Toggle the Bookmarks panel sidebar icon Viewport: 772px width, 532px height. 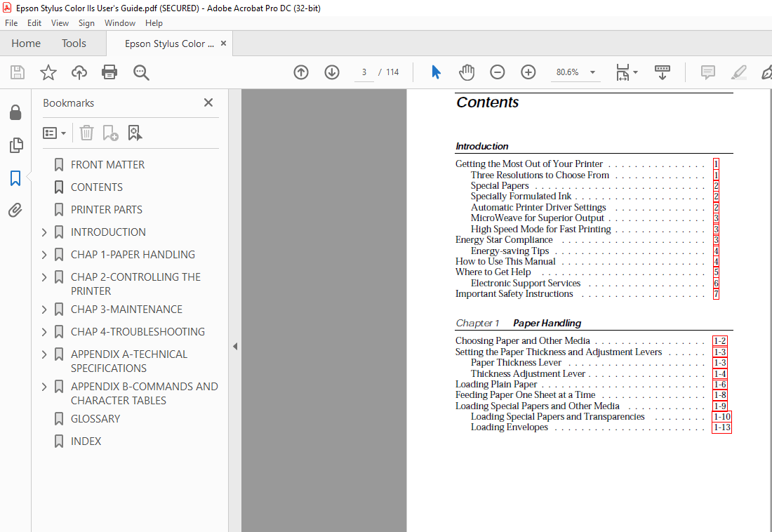[15, 178]
